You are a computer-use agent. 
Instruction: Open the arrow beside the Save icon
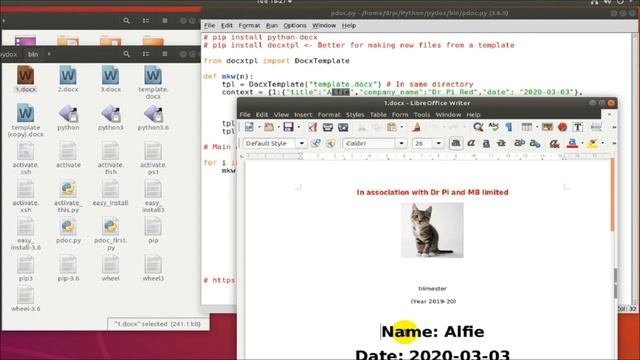(x=298, y=127)
